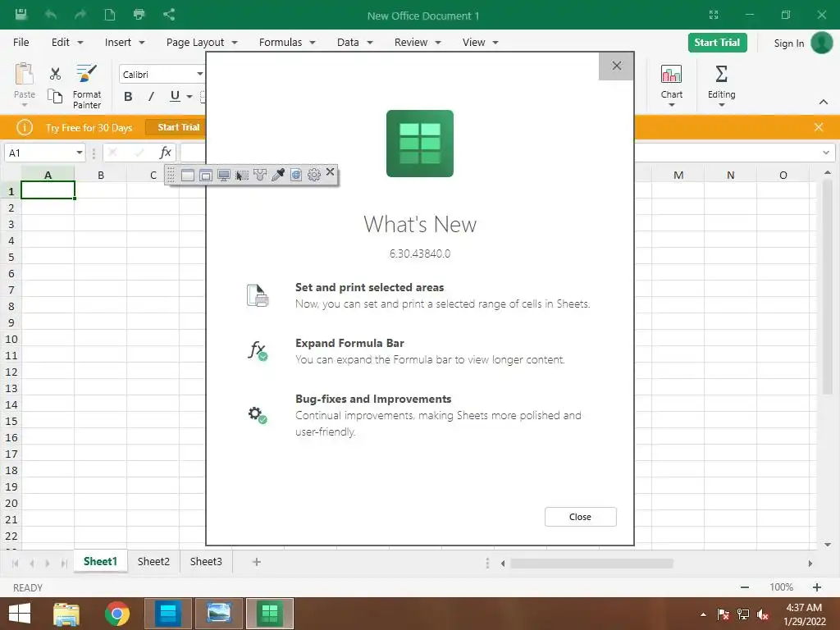
Task: Click the Cut scissors icon
Action: pos(55,73)
